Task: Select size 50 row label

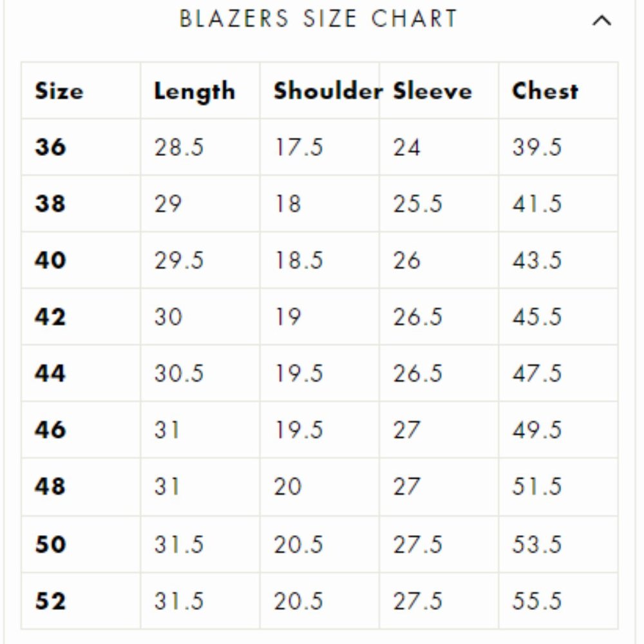Action: coord(50,545)
